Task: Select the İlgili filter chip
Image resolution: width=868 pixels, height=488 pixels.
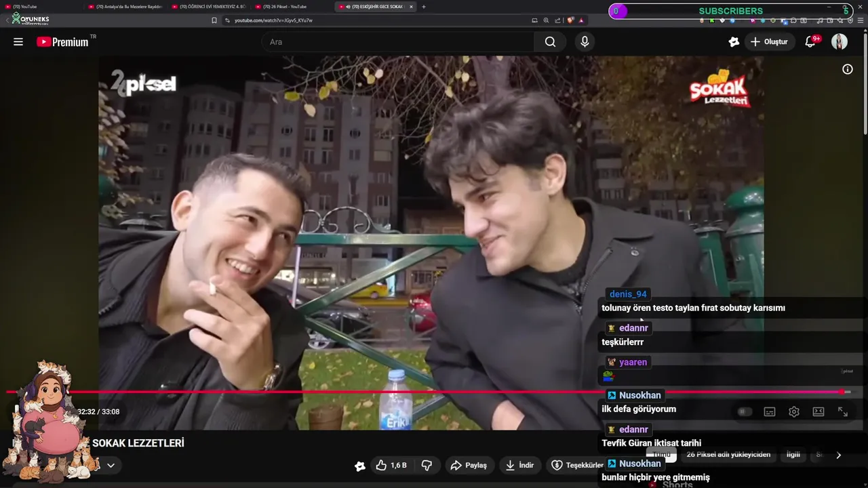Action: [793, 454]
